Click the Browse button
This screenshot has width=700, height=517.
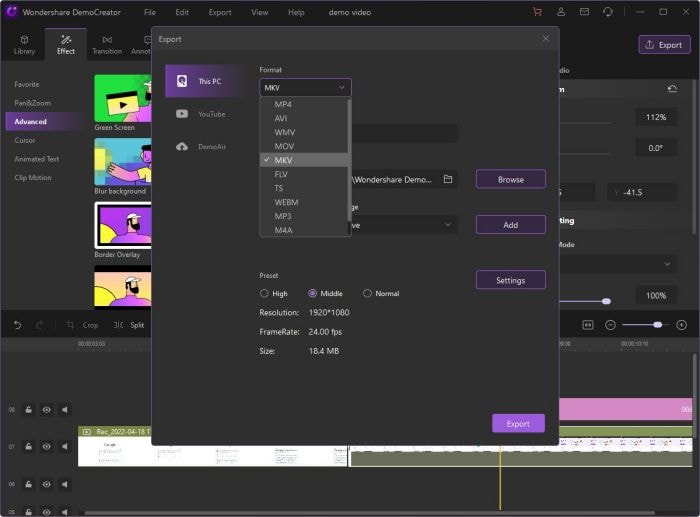(x=511, y=179)
